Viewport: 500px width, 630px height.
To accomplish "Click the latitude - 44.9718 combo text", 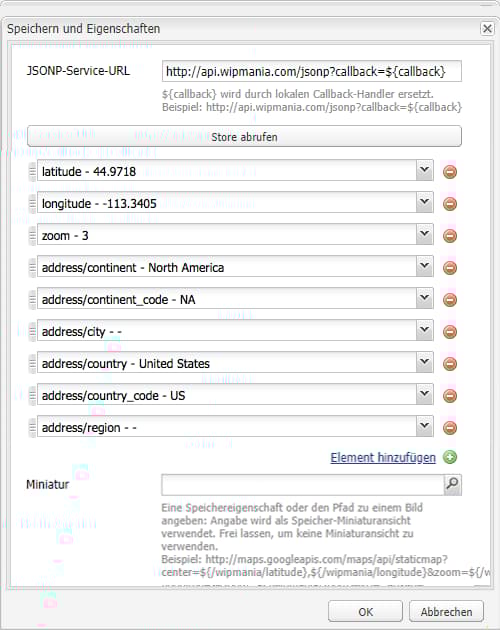I will (227, 172).
